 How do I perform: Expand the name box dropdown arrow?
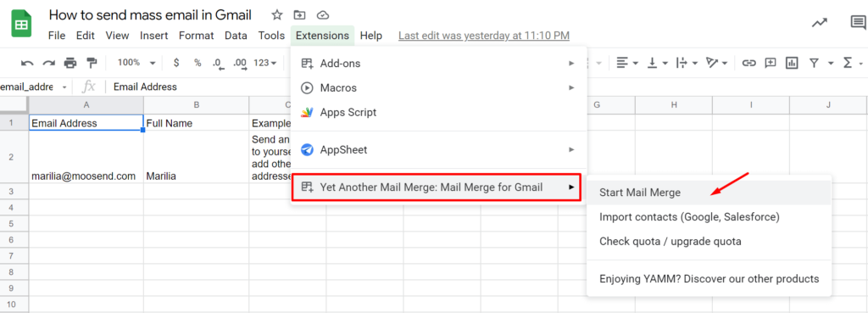[64, 87]
